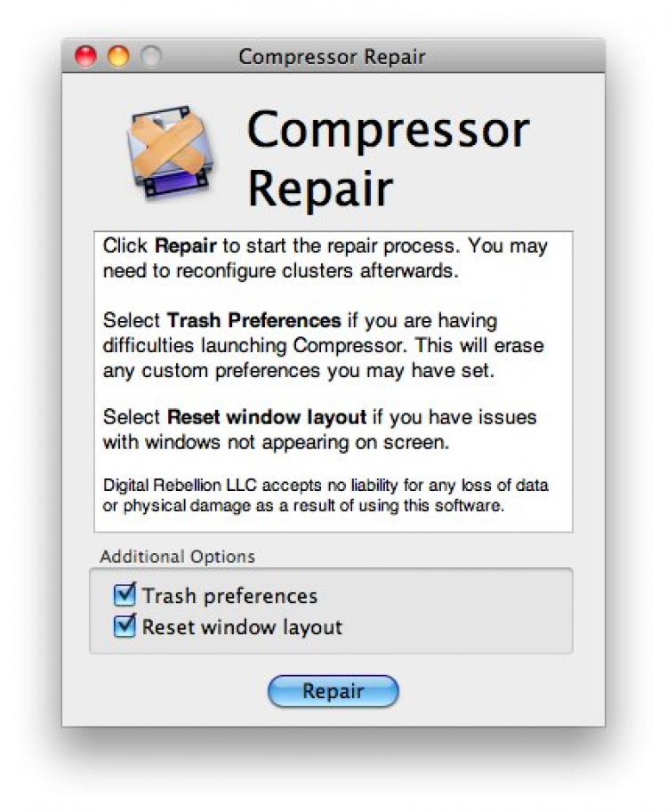This screenshot has width=667, height=812.
Task: Click the bold word Repair in instructions
Action: (x=185, y=245)
